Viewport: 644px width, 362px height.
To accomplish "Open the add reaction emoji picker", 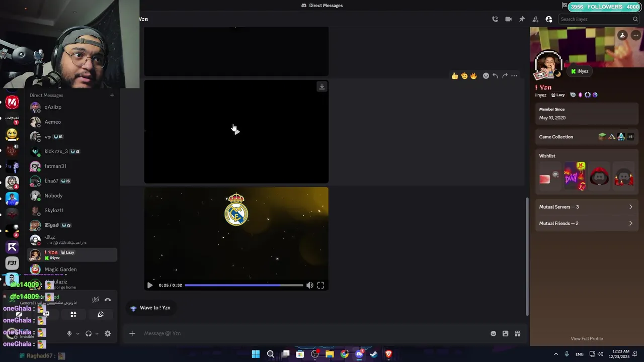I will (x=486, y=76).
